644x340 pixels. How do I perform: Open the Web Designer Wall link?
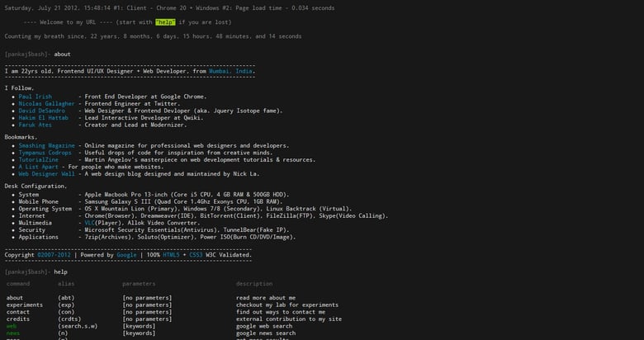47,173
